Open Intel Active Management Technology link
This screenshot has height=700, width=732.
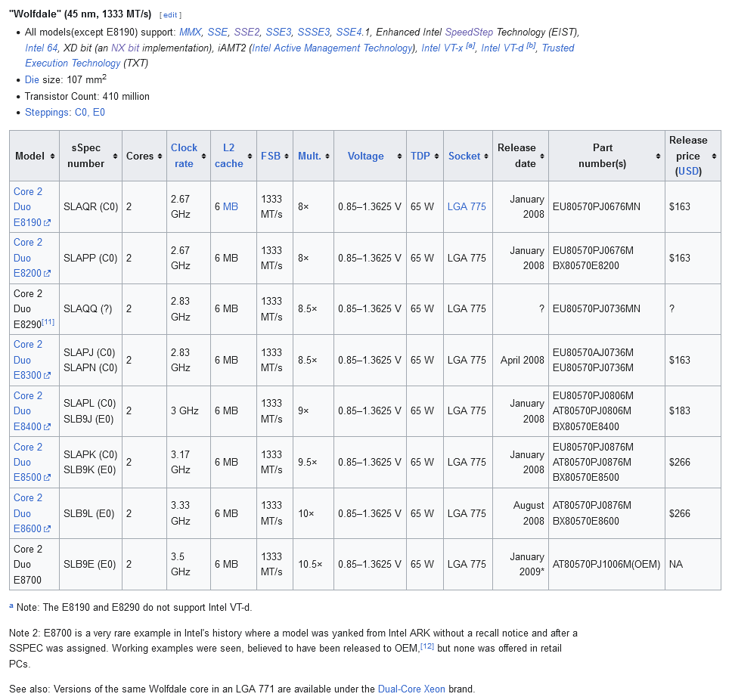(333, 48)
